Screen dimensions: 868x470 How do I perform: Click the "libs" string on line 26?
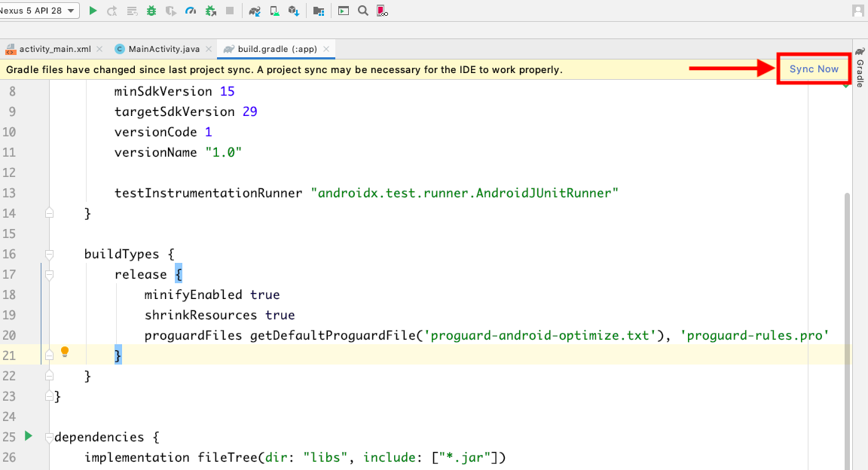click(x=325, y=457)
